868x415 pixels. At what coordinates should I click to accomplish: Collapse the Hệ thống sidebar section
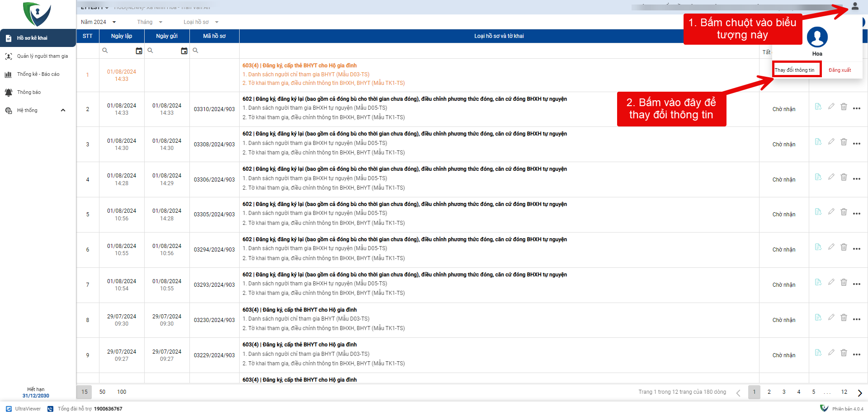(x=63, y=110)
